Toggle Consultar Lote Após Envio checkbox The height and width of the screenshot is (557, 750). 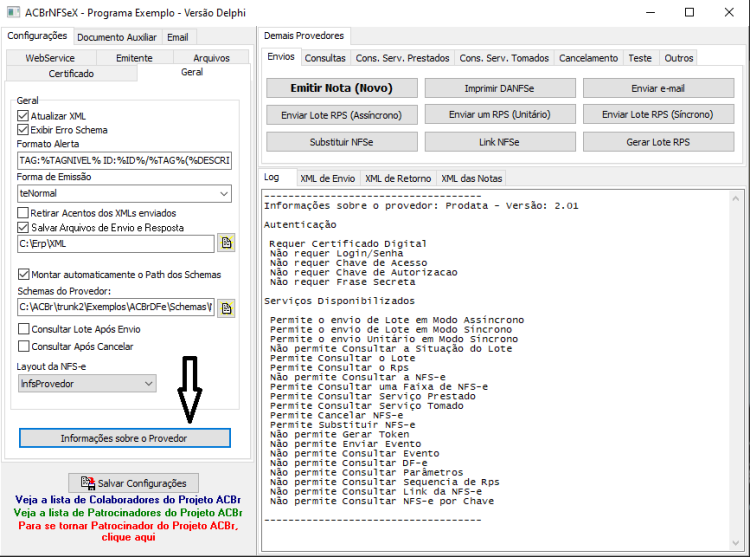(x=23, y=329)
